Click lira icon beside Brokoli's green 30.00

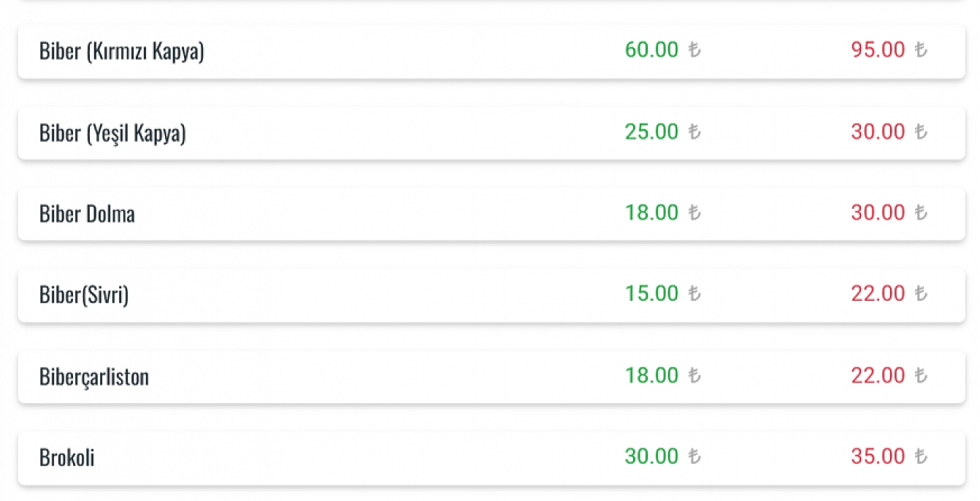694,456
